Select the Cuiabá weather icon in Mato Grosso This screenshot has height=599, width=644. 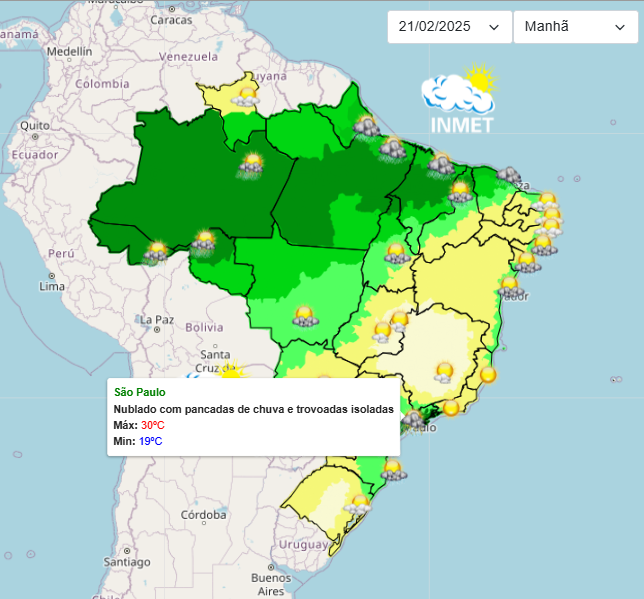point(306,316)
